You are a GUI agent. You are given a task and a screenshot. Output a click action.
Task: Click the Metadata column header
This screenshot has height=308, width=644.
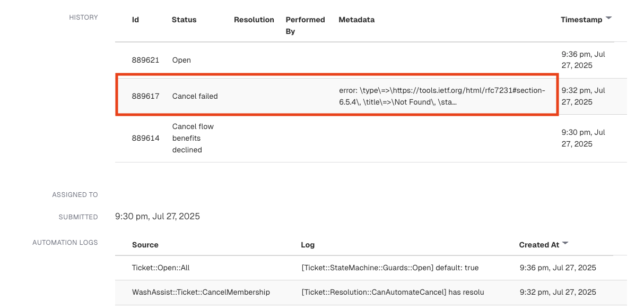[x=356, y=20]
